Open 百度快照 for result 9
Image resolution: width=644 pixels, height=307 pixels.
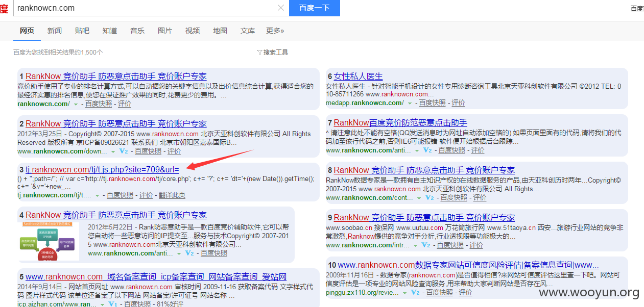click(450, 245)
